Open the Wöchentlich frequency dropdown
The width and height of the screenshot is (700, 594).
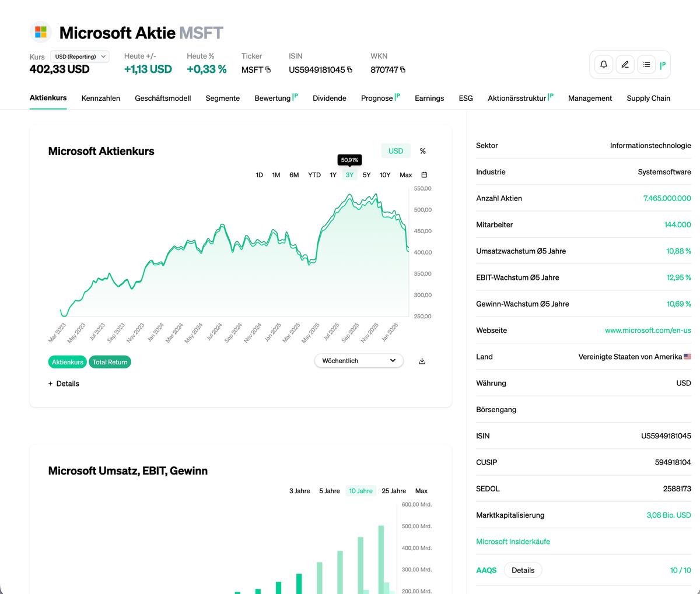point(358,360)
